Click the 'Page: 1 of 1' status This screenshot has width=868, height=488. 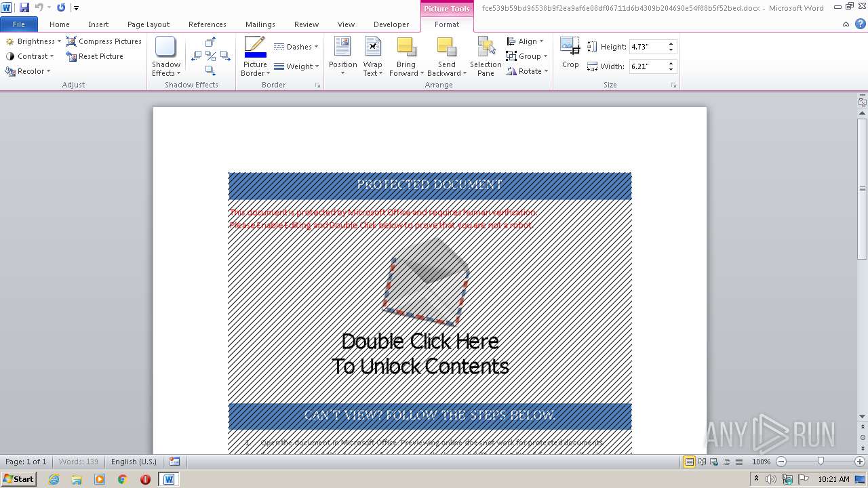(26, 462)
